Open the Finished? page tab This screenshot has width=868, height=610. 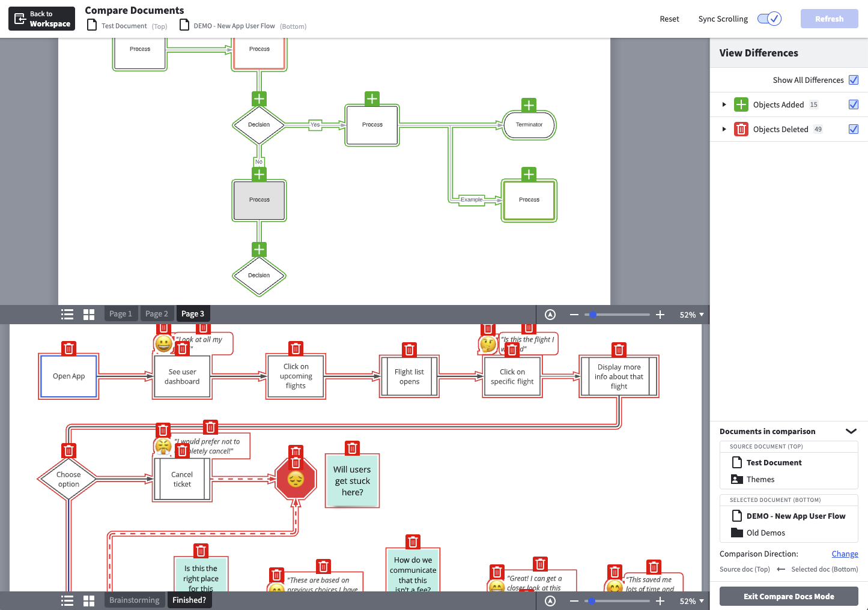(189, 600)
